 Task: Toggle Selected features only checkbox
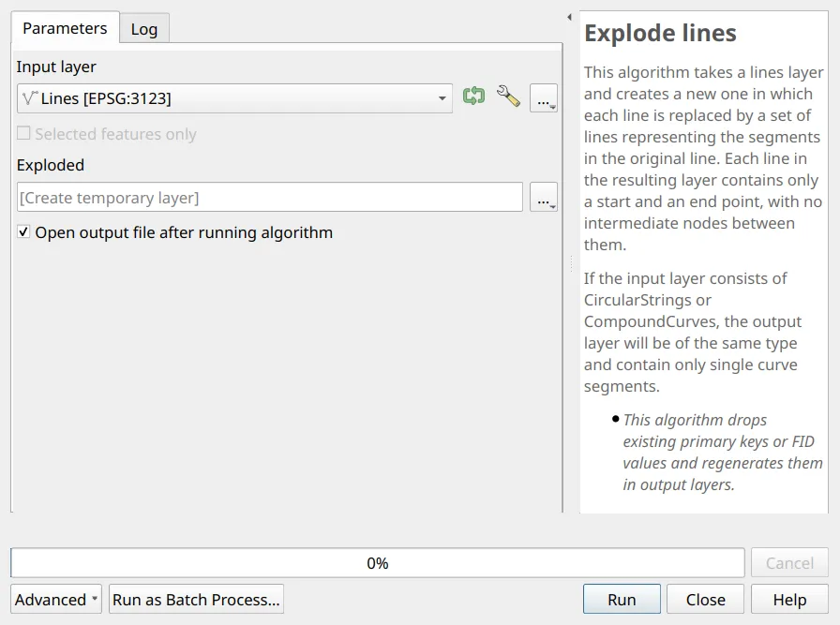point(23,133)
